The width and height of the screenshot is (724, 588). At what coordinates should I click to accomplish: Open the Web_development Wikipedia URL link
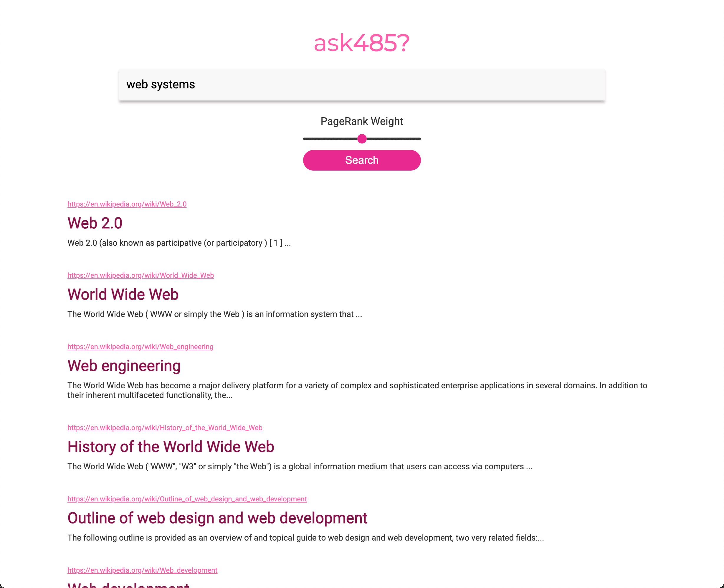click(x=142, y=570)
